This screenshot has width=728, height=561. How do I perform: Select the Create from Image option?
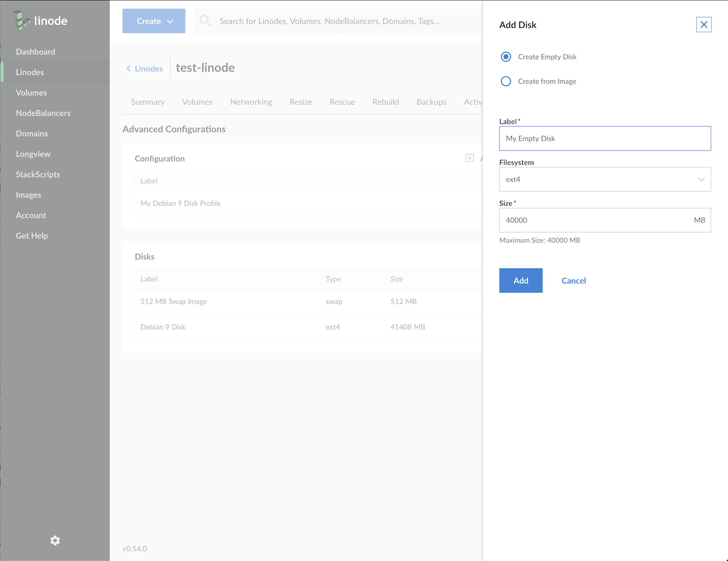point(506,81)
